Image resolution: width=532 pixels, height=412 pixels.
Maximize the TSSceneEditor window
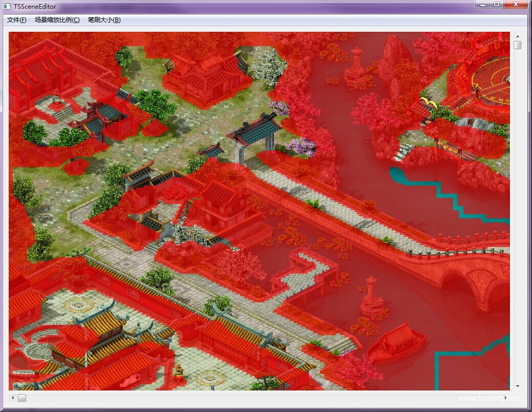[x=496, y=5]
